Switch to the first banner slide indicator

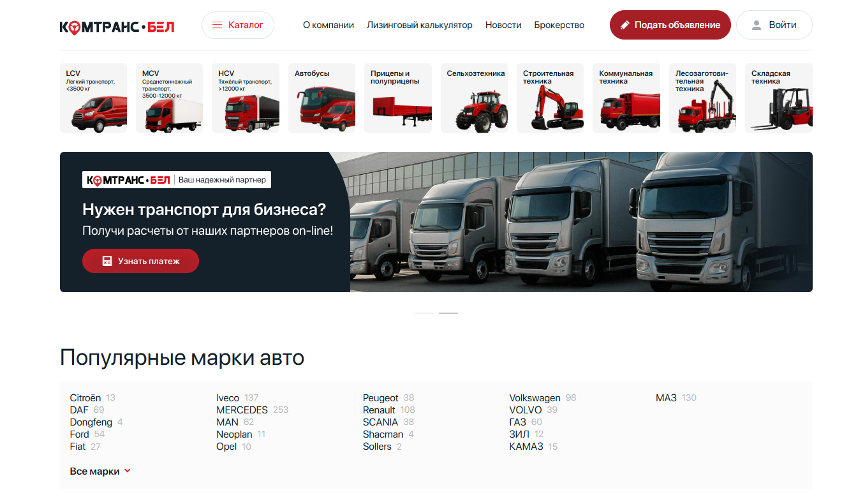(x=424, y=313)
